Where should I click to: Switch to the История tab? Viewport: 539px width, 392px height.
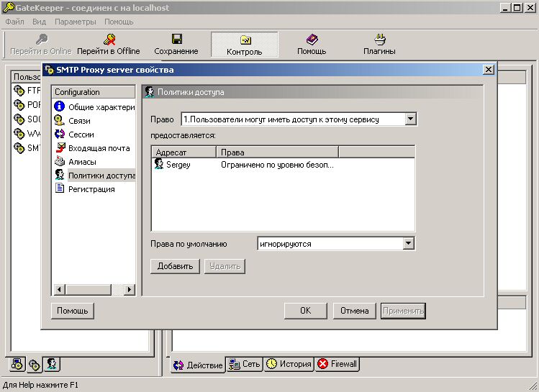(289, 364)
